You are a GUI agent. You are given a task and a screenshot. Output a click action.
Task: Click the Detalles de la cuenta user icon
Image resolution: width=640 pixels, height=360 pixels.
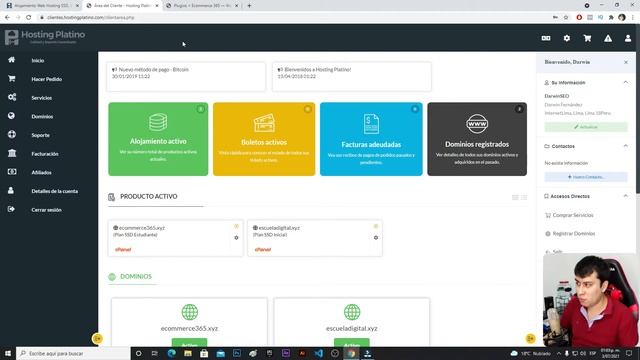(x=11, y=190)
